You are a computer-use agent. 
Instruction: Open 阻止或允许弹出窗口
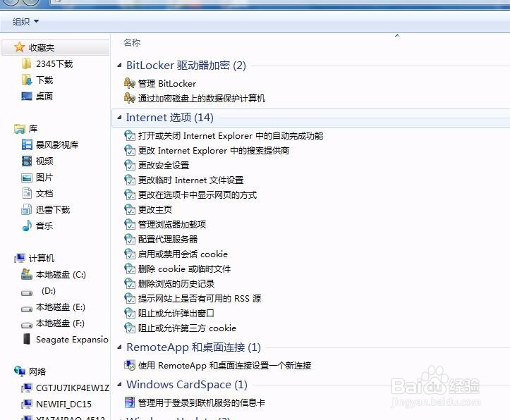pos(176,314)
